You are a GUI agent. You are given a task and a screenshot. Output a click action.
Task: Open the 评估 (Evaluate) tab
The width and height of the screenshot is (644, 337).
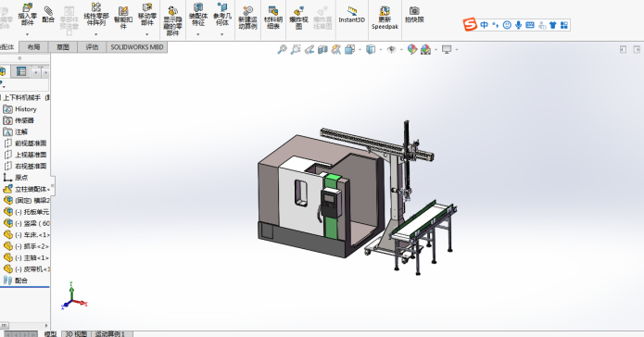(x=92, y=47)
